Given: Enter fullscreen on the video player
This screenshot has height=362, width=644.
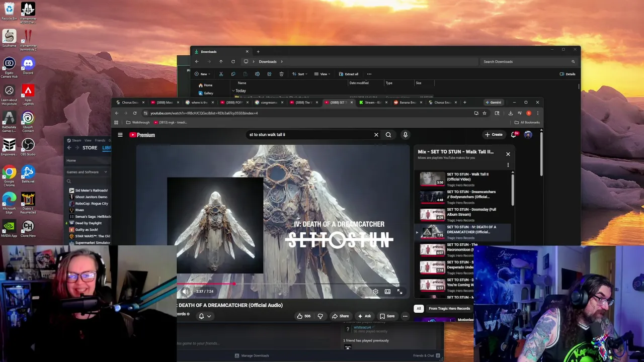Looking at the screenshot, I should click(399, 292).
